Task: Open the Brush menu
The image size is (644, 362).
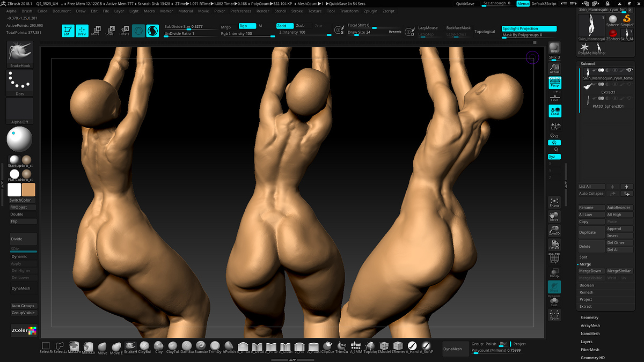Action: (x=27, y=11)
